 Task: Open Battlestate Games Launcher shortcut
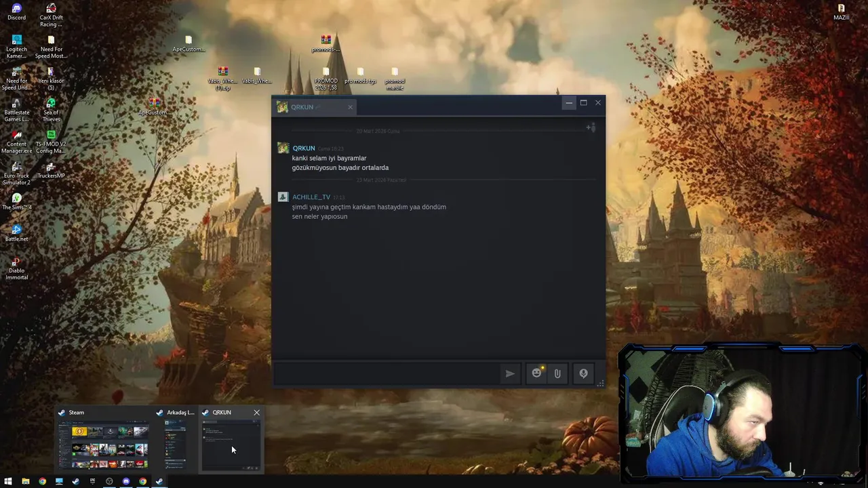click(16, 110)
